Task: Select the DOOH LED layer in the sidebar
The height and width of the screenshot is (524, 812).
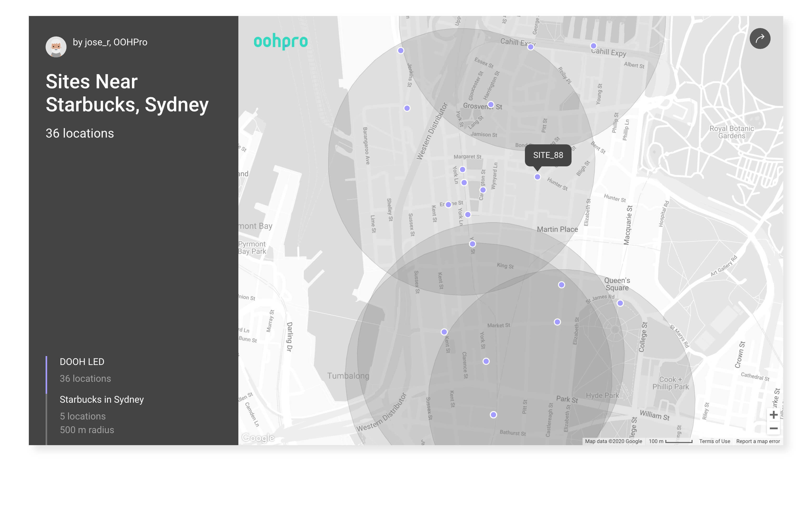Action: (x=82, y=362)
